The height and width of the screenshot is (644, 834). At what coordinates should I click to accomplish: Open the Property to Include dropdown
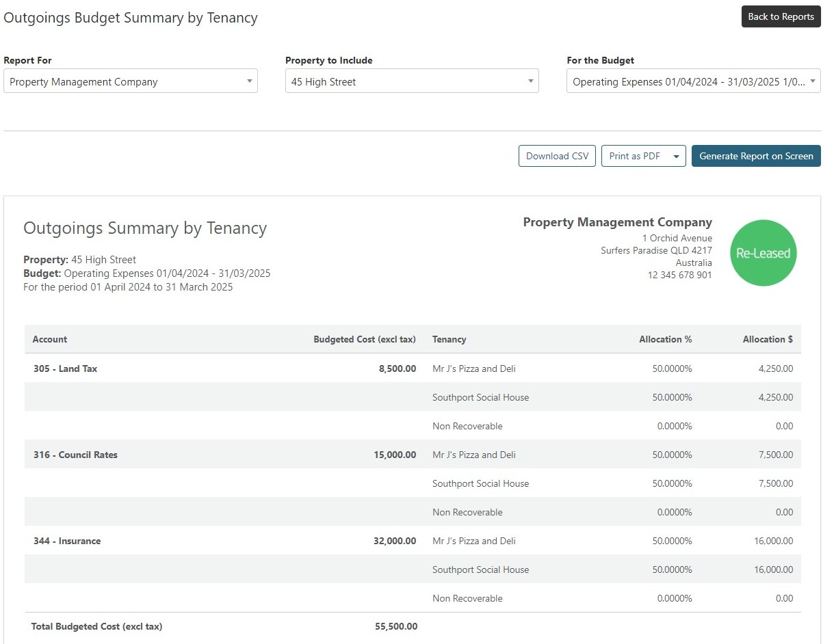pyautogui.click(x=412, y=81)
